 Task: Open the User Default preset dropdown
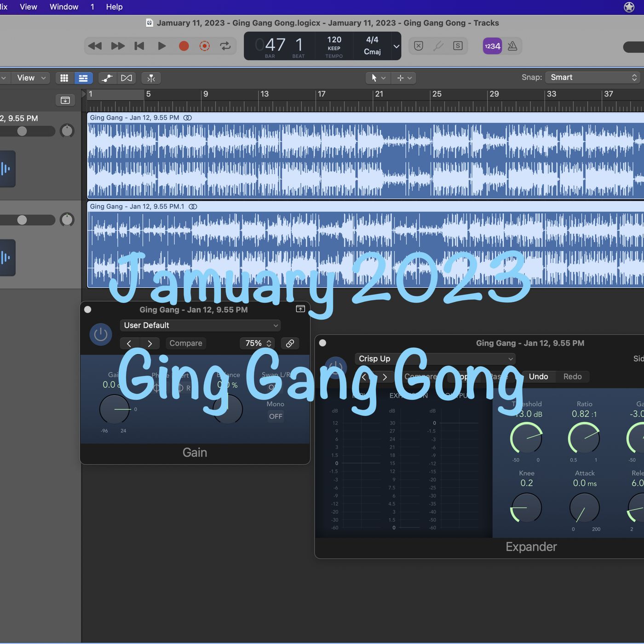click(201, 325)
